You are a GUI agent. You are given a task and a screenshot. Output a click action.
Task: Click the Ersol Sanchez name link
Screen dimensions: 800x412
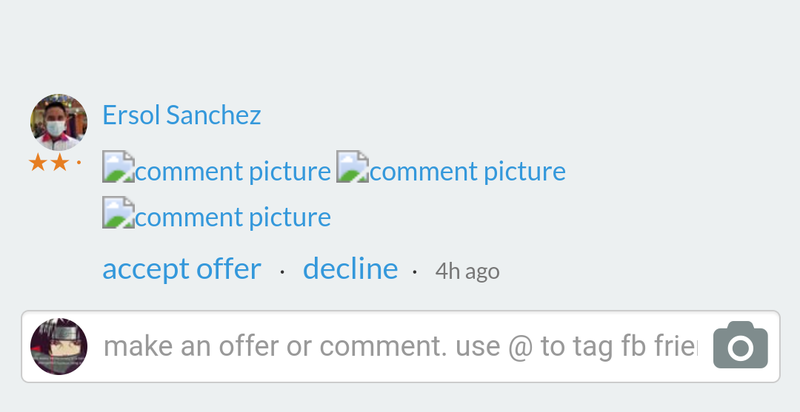point(181,115)
